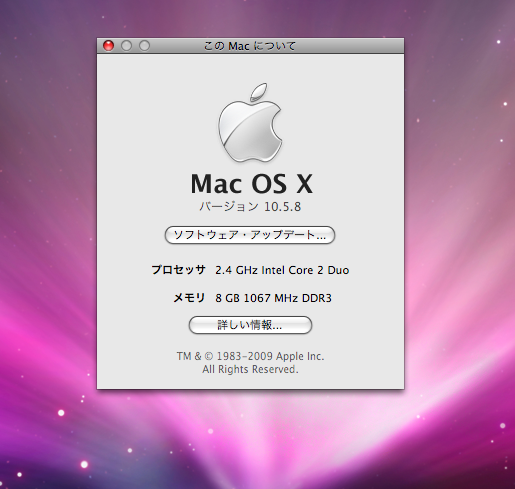Image resolution: width=515 pixels, height=489 pixels.
Task: Close the この Mac について window
Action: [108, 46]
